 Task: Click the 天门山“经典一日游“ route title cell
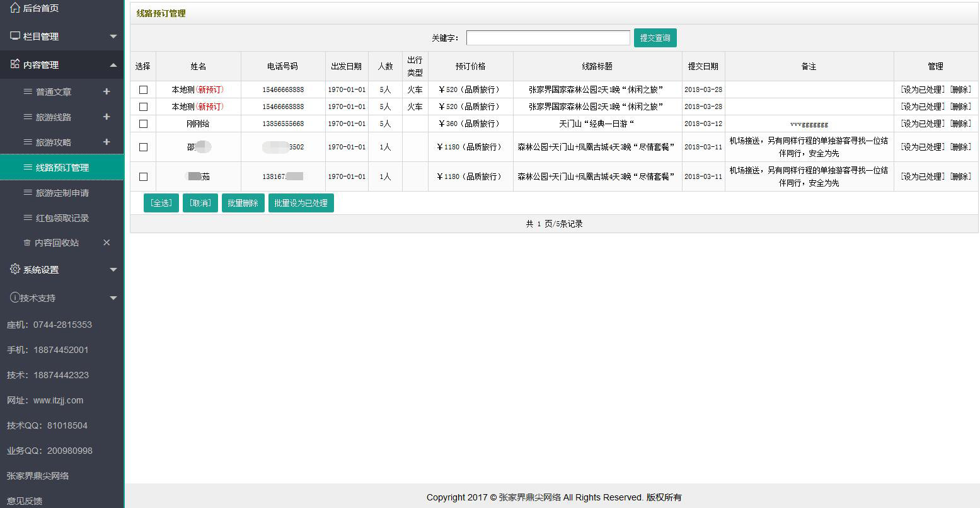click(597, 124)
